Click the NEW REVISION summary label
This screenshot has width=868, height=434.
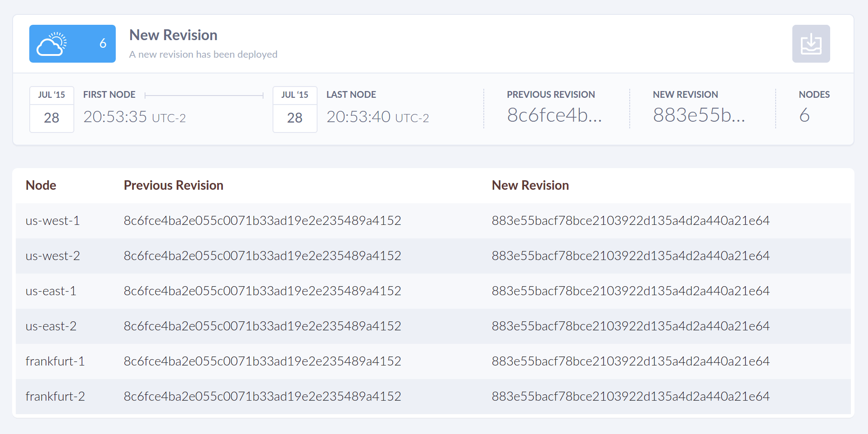686,95
